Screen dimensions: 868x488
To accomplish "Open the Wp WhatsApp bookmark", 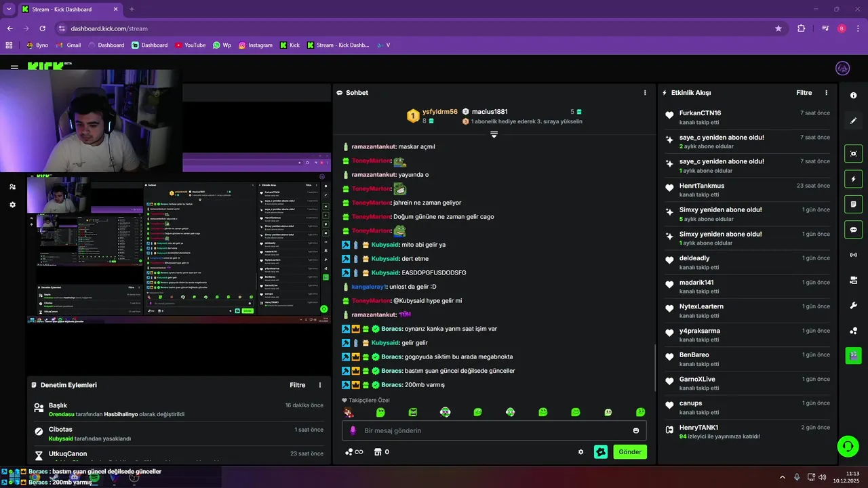I will tap(222, 45).
